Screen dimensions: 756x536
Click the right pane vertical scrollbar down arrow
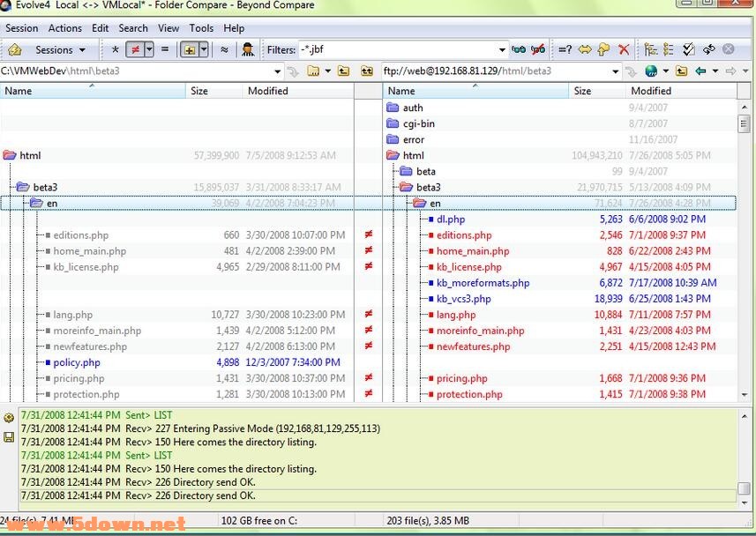[745, 395]
